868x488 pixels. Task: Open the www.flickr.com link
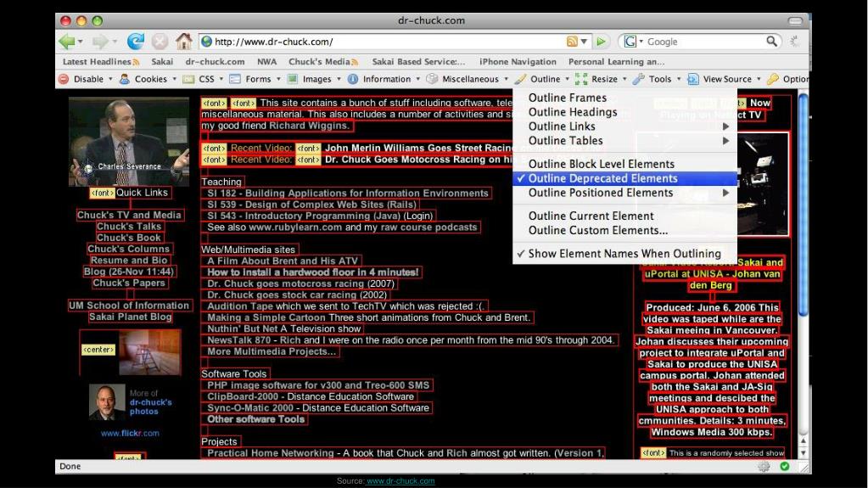pos(130,433)
